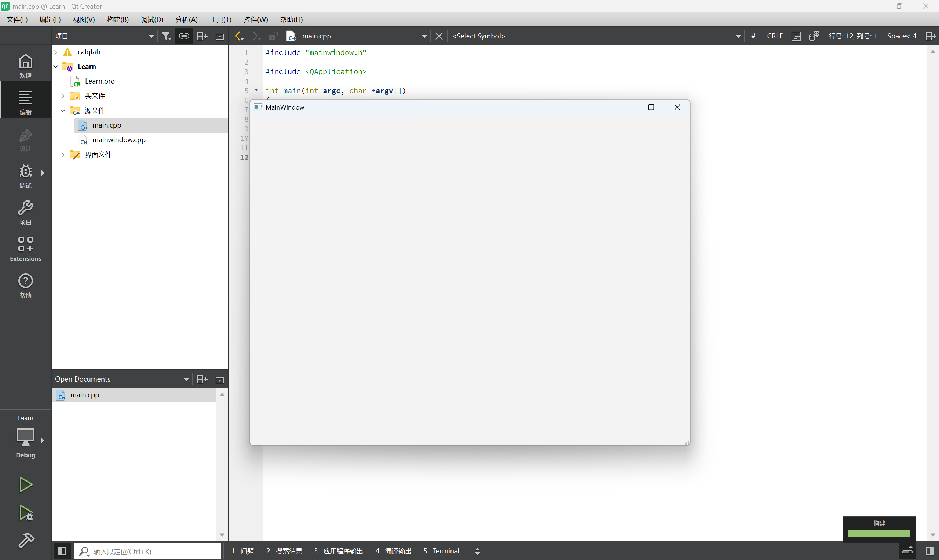Open the 项目 view selector dropdown

click(x=105, y=36)
